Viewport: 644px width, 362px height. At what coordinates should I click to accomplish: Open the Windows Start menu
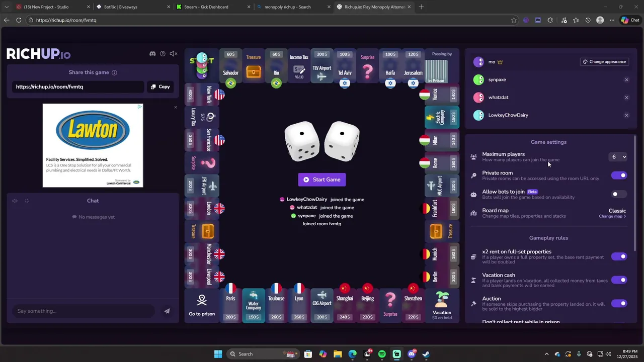218,354
